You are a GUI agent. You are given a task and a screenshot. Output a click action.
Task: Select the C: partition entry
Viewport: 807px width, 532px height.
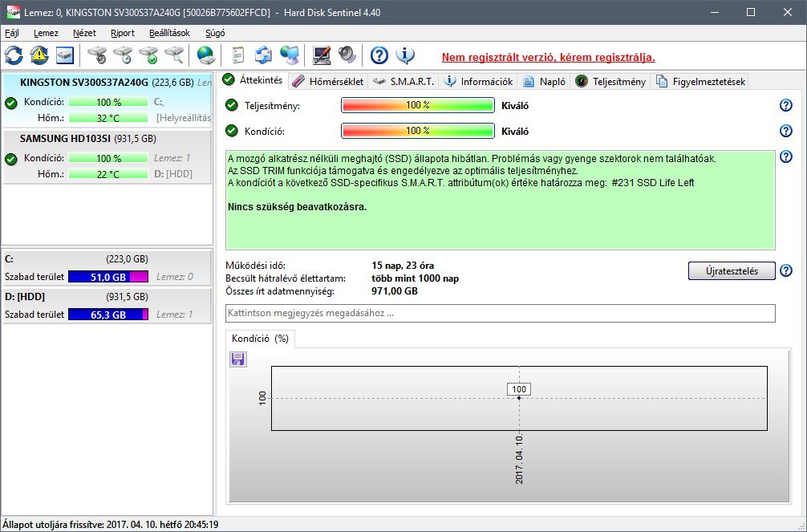coord(107,268)
